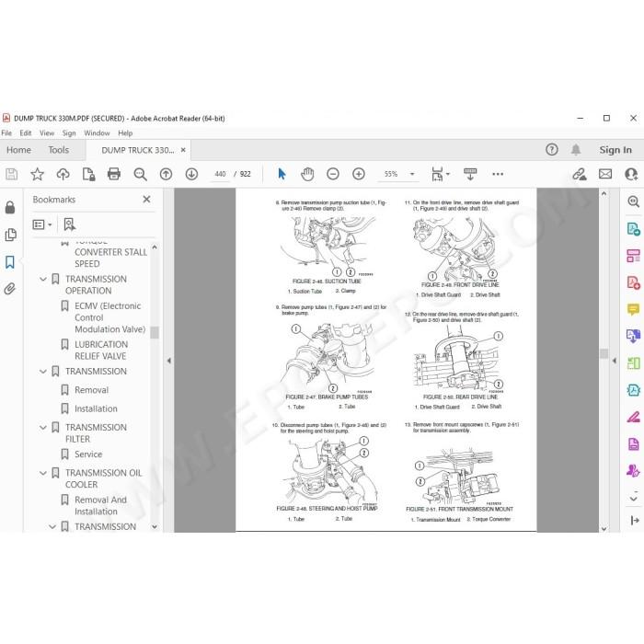Collapse the TRANSMISSION bookmark with Removal and Installation
This screenshot has height=644, width=644.
point(43,372)
